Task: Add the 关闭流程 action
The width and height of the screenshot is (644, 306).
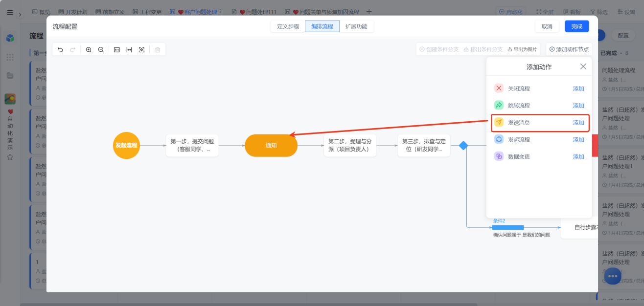Action: point(578,88)
